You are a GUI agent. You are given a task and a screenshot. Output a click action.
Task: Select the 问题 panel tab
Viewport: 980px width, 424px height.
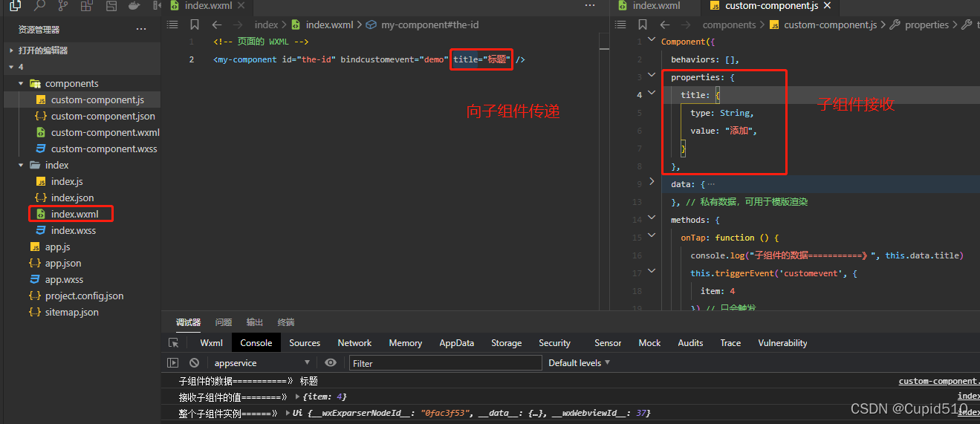click(223, 322)
